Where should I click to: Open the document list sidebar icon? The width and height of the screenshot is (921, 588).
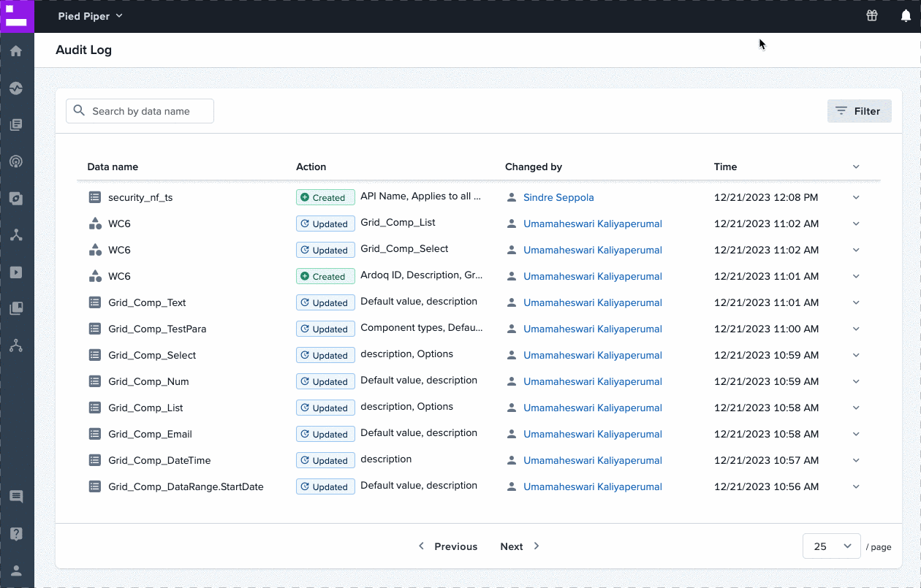coord(16,125)
